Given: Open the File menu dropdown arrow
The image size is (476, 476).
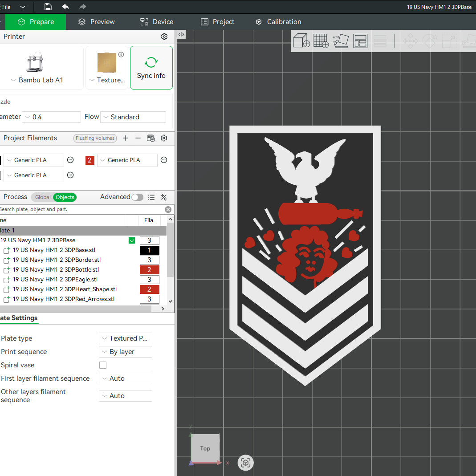Looking at the screenshot, I should pyautogui.click(x=23, y=7).
